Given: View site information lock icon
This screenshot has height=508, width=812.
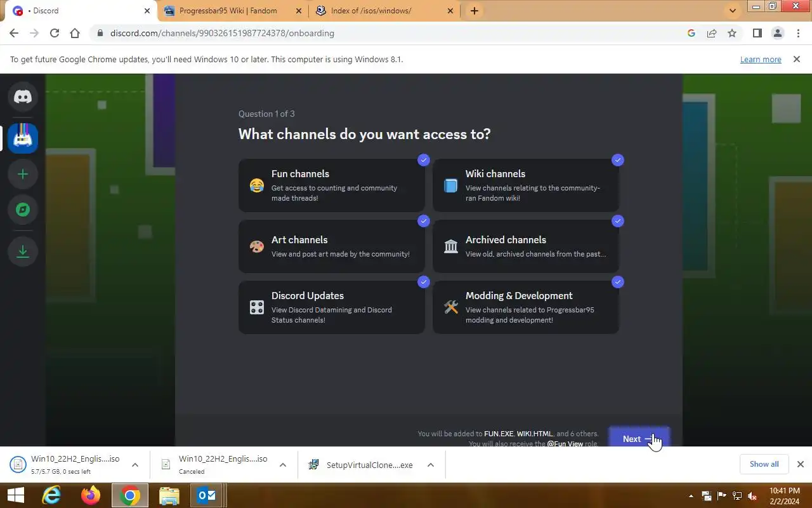Looking at the screenshot, I should (x=100, y=33).
